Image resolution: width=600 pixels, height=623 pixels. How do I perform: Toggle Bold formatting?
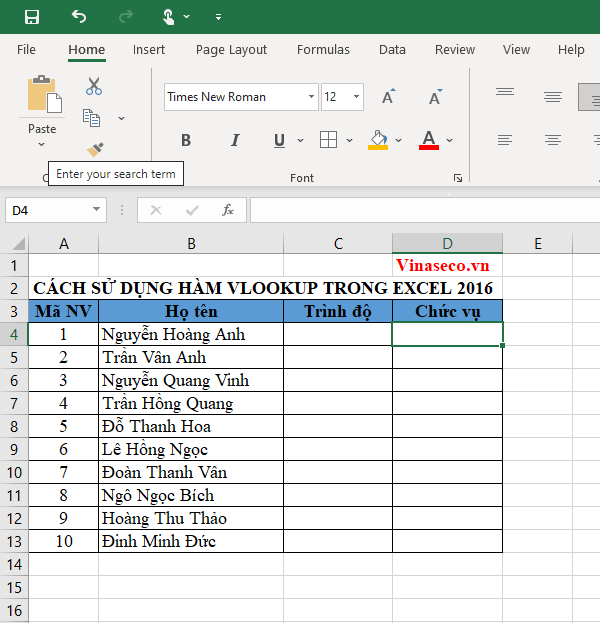186,140
